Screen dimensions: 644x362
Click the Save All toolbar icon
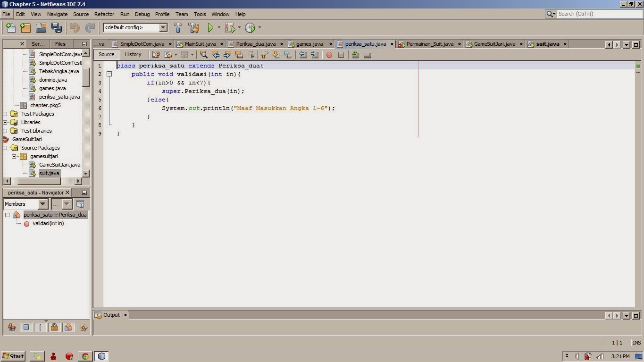57,27
